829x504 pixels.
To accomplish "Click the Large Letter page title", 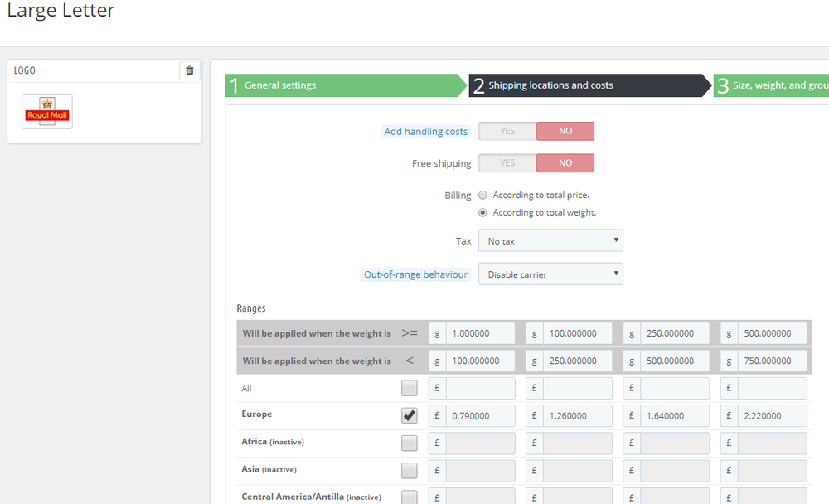I will click(x=61, y=10).
